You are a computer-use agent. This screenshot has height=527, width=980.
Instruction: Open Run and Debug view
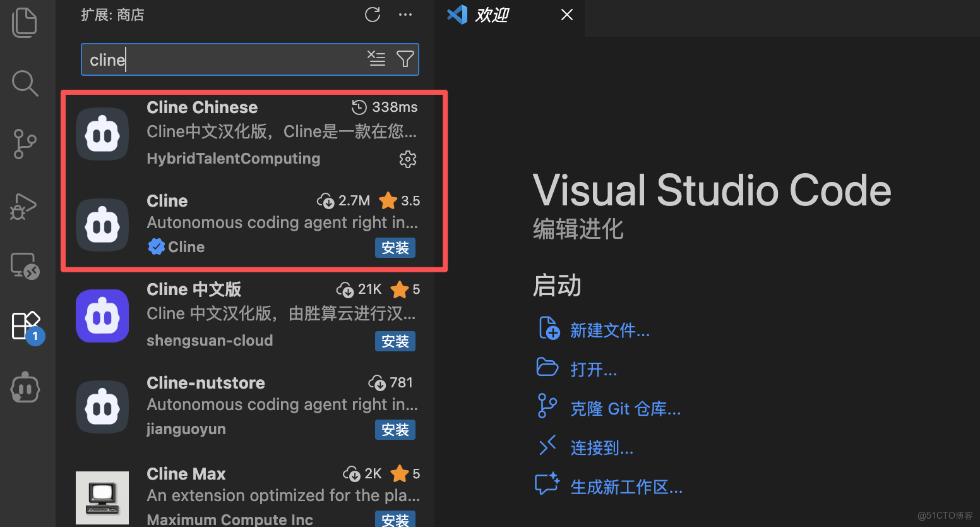coord(24,206)
